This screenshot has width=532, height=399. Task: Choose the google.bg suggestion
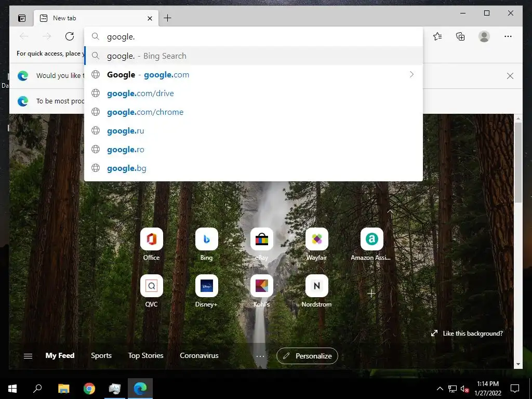[x=253, y=168]
